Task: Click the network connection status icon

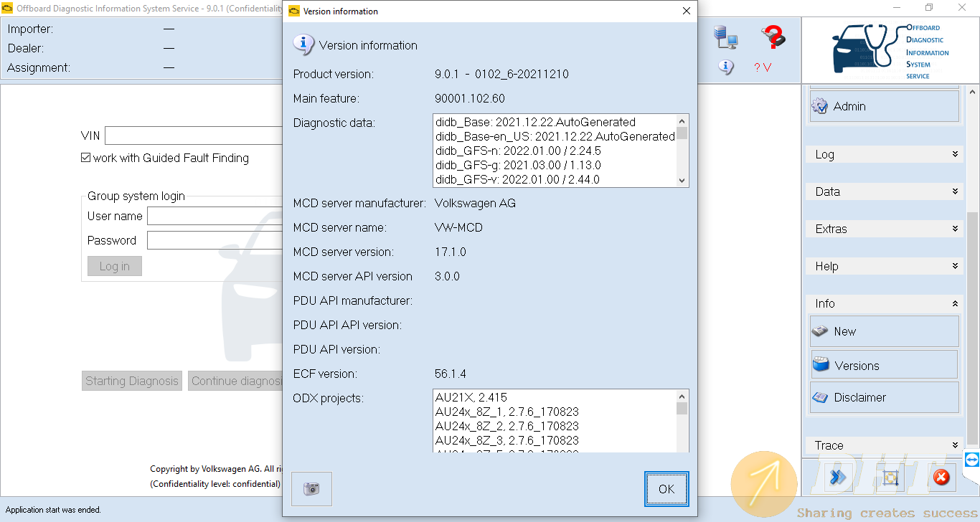Action: coord(726,37)
